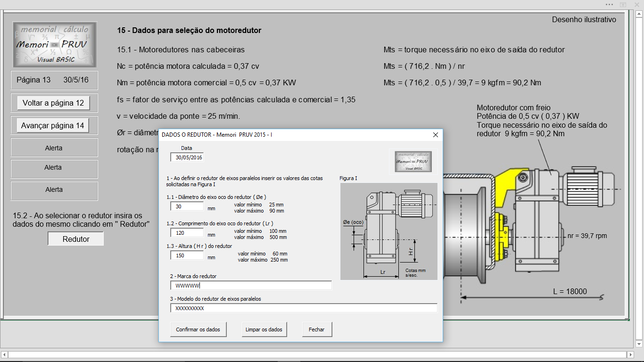
Task: Click the third Alerta box
Action: pyautogui.click(x=54, y=191)
